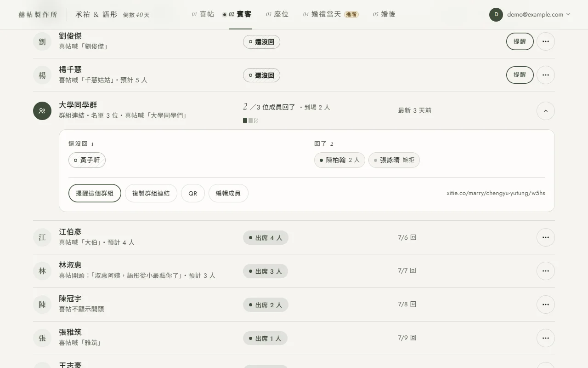The height and width of the screenshot is (368, 588).
Task: Click the 囍帖製作所 logo text
Action: 38,15
